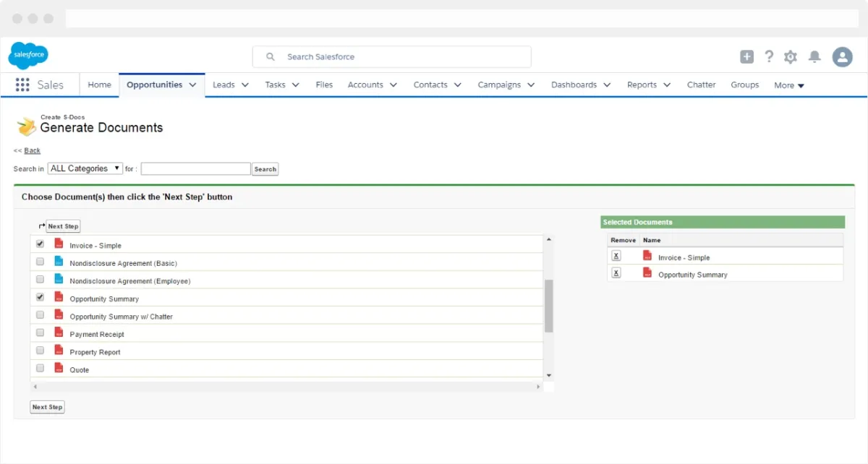Click the document list vertical scrollbar

point(548,306)
